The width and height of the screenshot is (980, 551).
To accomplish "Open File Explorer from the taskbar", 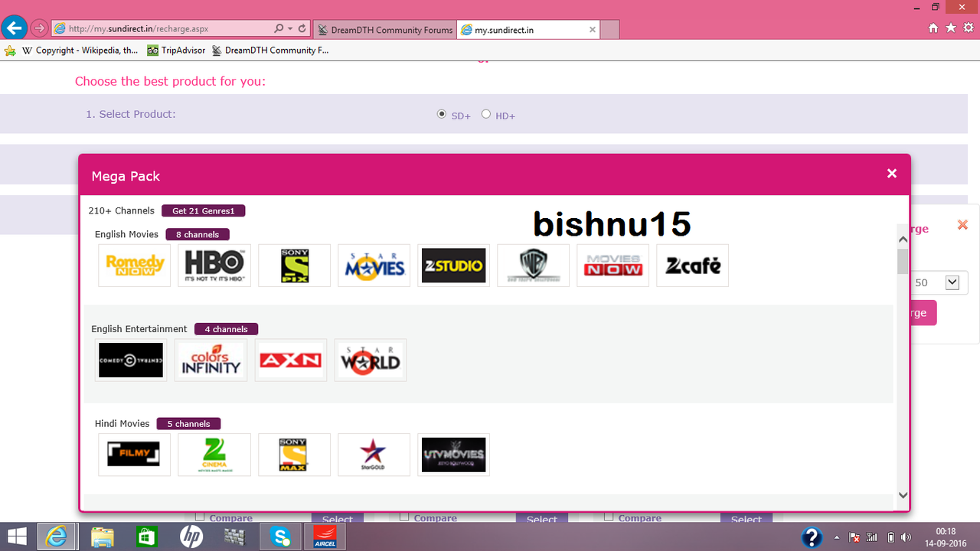I will [102, 536].
